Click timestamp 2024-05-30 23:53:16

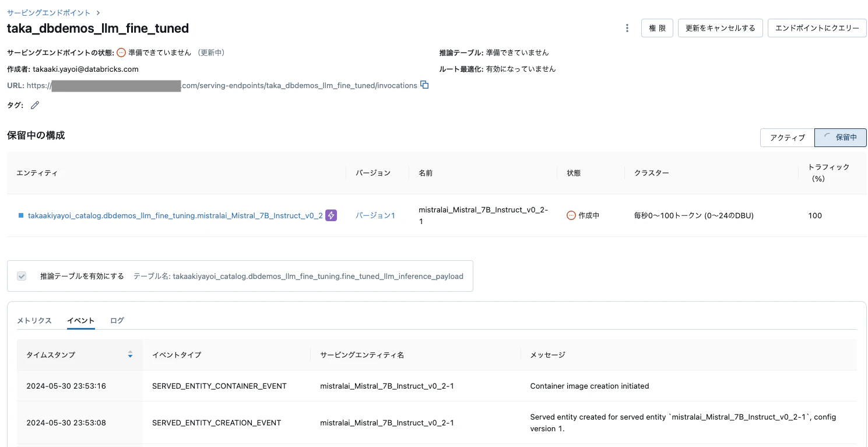(x=66, y=386)
